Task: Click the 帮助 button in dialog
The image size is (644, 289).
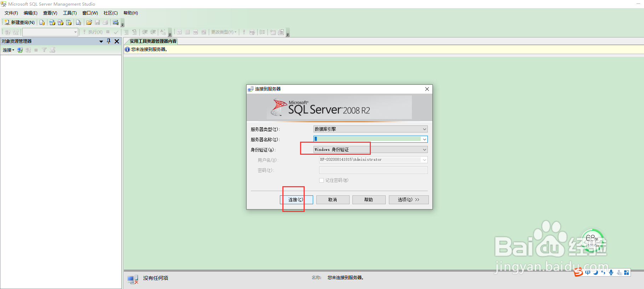Action: [369, 200]
